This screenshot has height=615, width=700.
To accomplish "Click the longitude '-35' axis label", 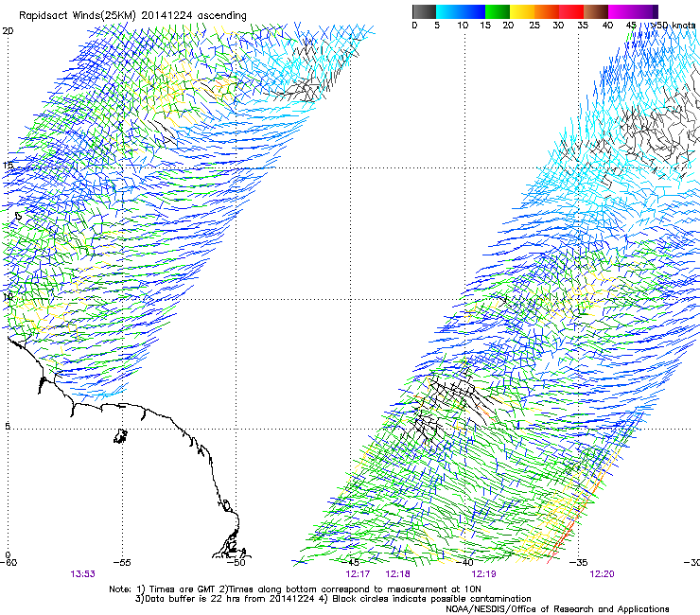I will pyautogui.click(x=578, y=562).
